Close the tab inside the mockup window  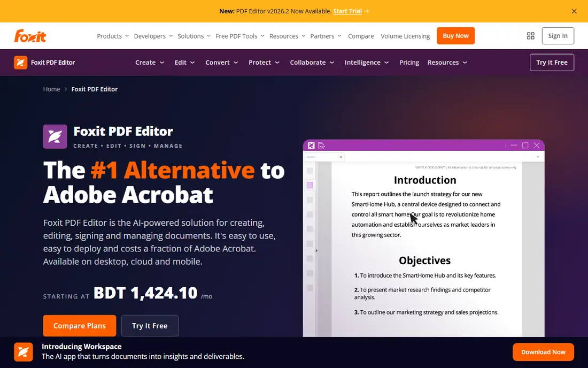[341, 157]
